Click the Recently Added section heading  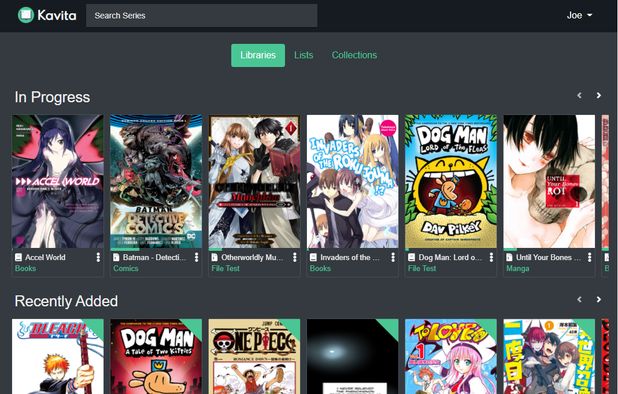[66, 301]
